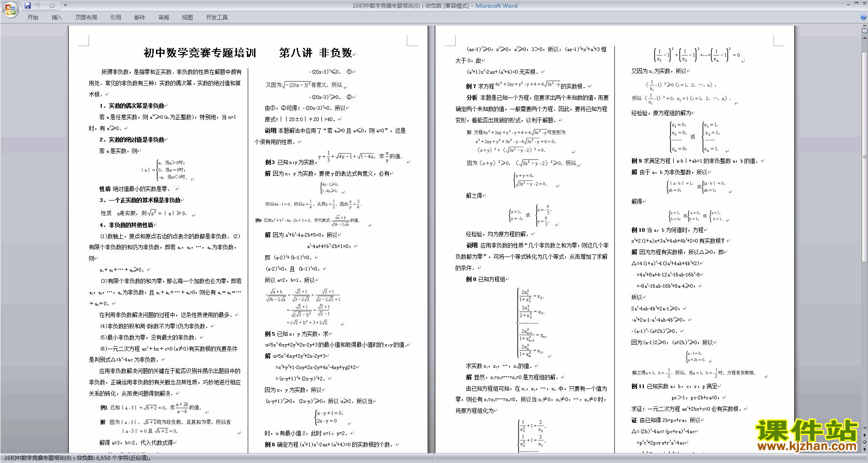Click the 解之得 line on page two
The height and width of the screenshot is (463, 868).
tap(474, 196)
